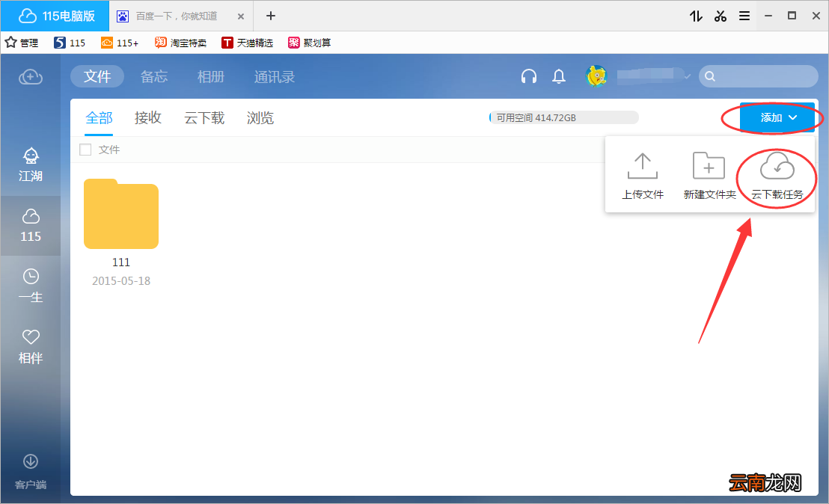829x504 pixels.
Task: Open the browser hamburger menu
Action: point(744,16)
